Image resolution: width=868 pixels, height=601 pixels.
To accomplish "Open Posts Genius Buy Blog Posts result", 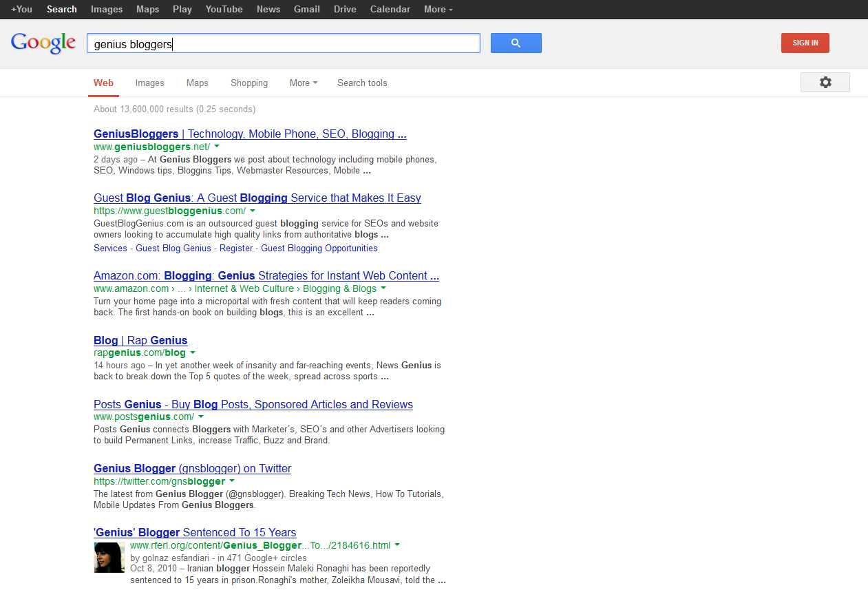I will (x=253, y=404).
